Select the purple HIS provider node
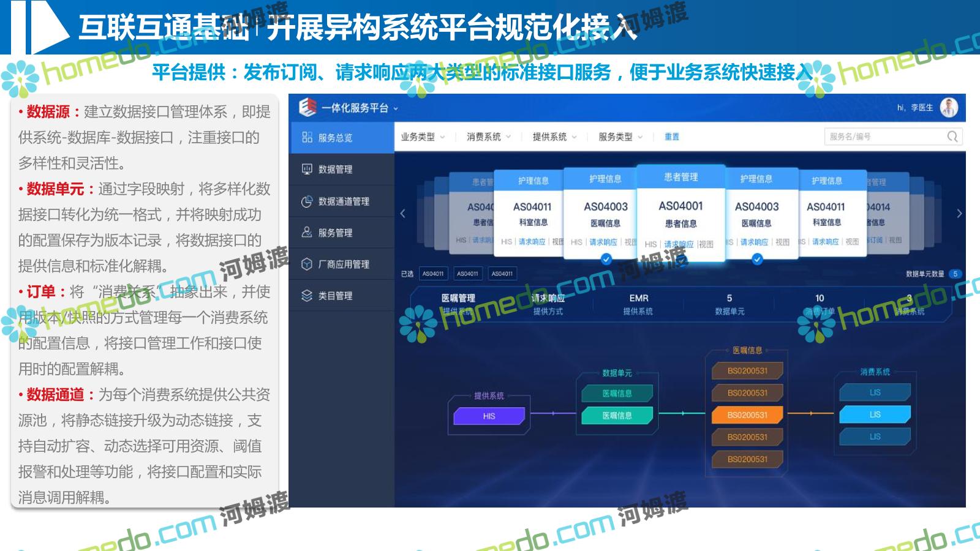The width and height of the screenshot is (980, 551). (x=489, y=416)
